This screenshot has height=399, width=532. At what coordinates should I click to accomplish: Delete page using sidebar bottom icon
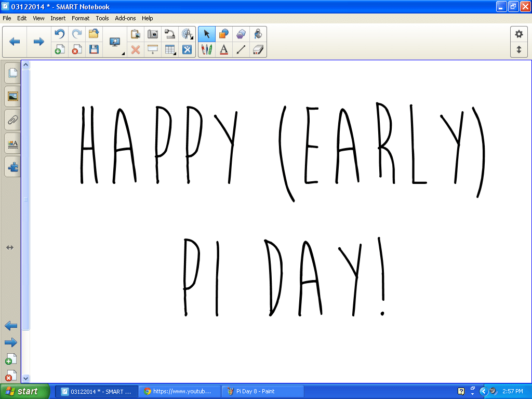coord(11,375)
